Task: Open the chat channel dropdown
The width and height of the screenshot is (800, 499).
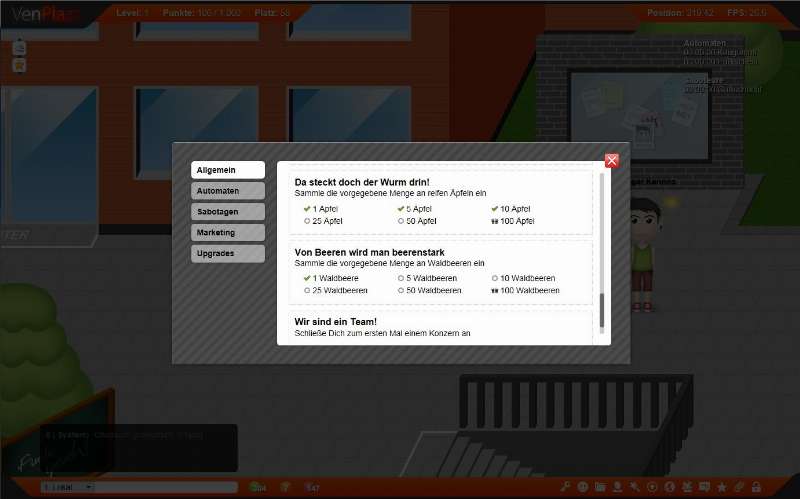Action: (68, 487)
